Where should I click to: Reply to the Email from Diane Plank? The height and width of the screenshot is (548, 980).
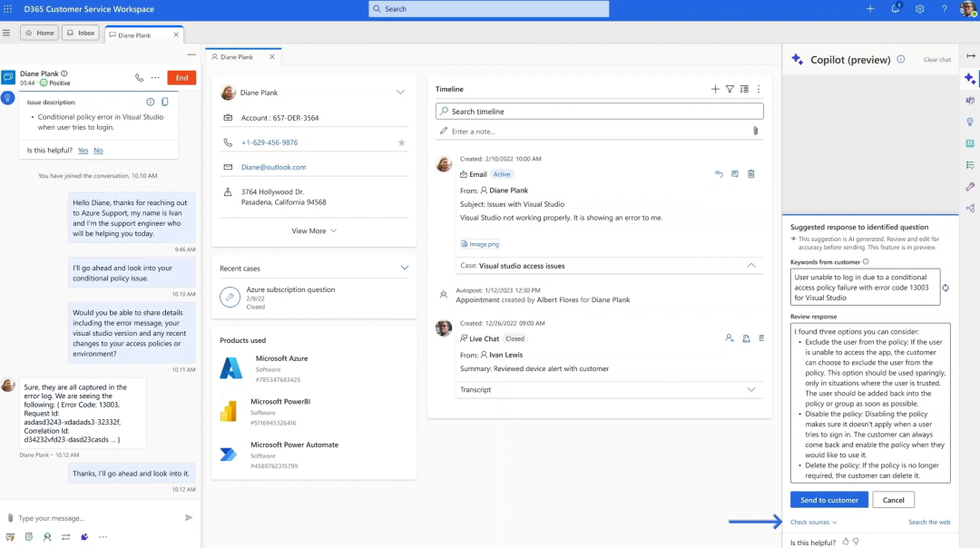pyautogui.click(x=719, y=174)
